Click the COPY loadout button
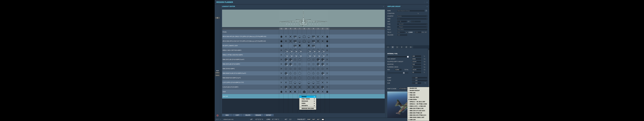Image resolution: width=644 pixels, height=121 pixels. click(237, 115)
